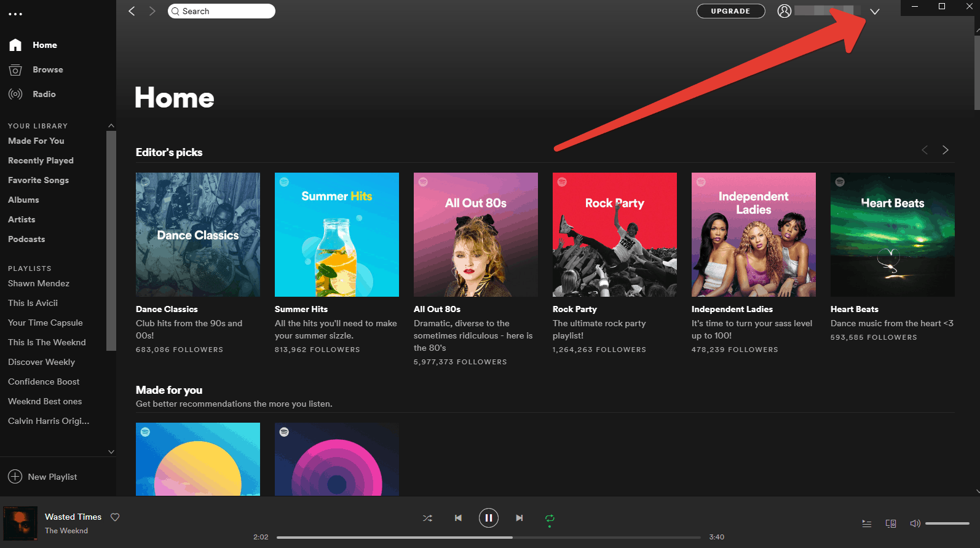Click the Home house icon in sidebar

point(15,45)
